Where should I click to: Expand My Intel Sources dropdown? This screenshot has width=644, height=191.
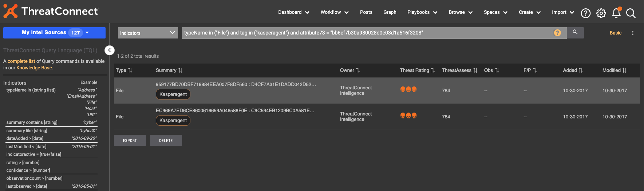coord(54,33)
